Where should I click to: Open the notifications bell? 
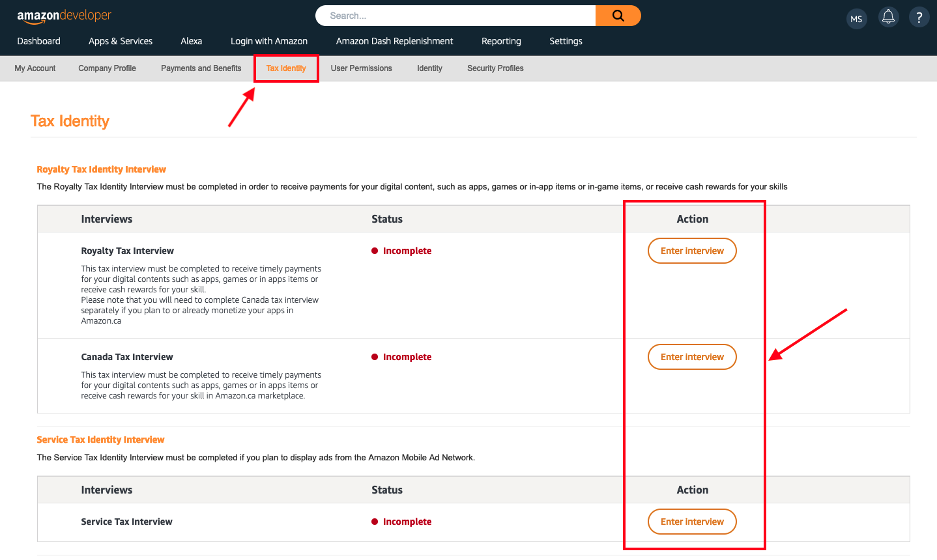pyautogui.click(x=888, y=18)
